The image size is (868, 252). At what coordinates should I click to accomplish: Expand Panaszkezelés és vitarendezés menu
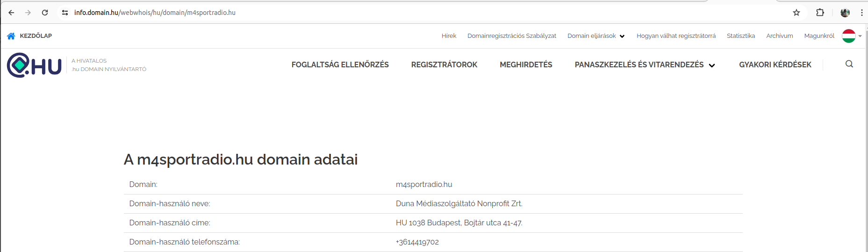pos(645,65)
